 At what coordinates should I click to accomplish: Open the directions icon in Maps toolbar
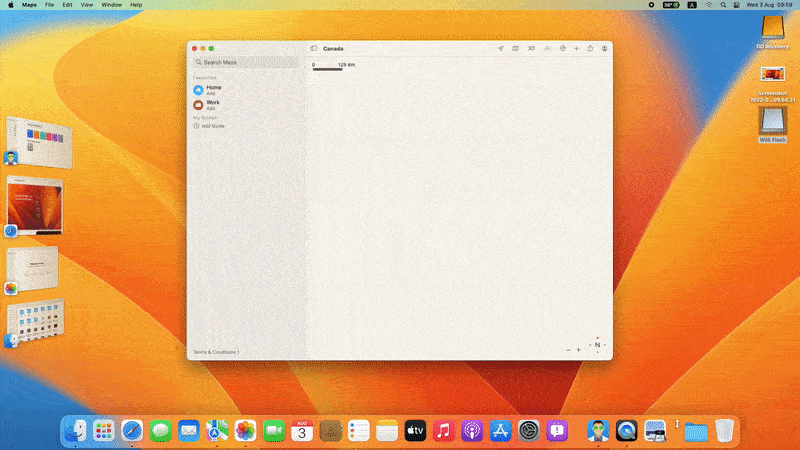tap(563, 48)
